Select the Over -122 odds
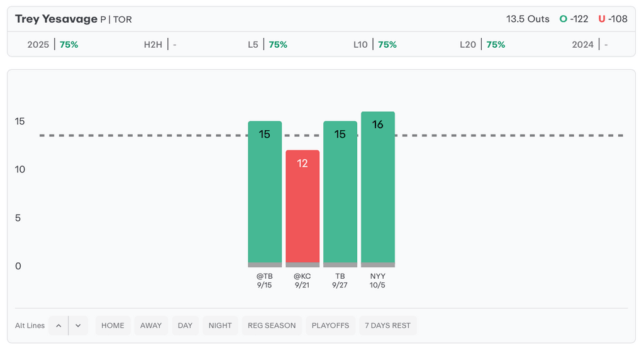Image resolution: width=644 pixels, height=351 pixels. click(x=574, y=19)
